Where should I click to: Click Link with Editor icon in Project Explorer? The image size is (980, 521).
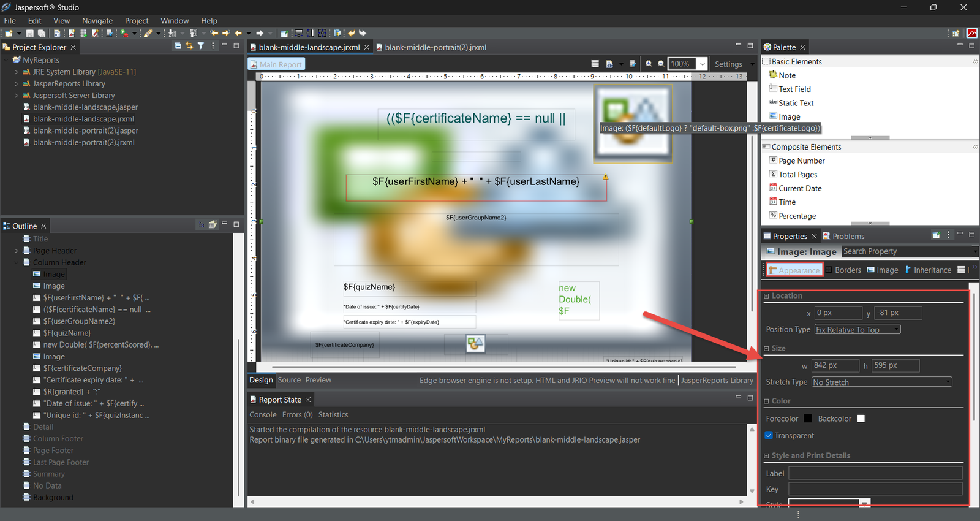(189, 46)
